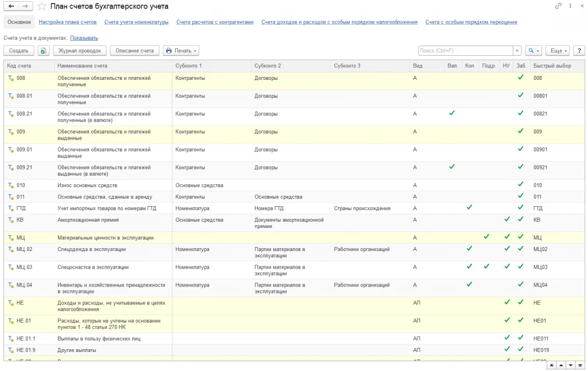Image resolution: width=588 pixels, height=371 pixels.
Task: Switch to the Основное tab
Action: click(19, 22)
